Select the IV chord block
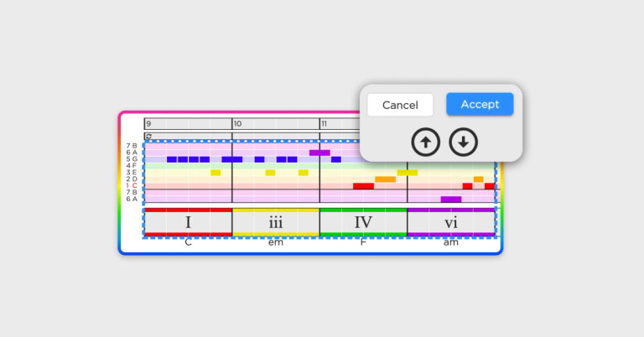644x337 pixels. (363, 222)
